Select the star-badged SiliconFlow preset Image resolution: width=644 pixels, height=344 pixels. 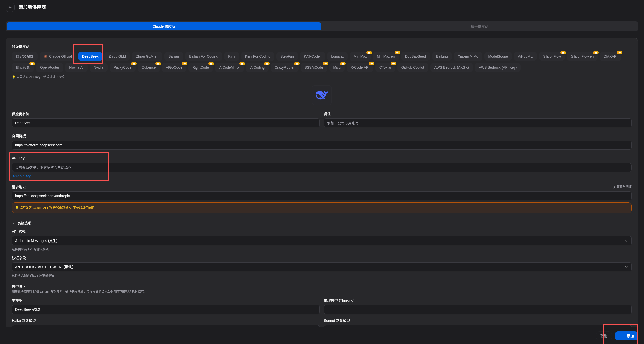point(552,56)
